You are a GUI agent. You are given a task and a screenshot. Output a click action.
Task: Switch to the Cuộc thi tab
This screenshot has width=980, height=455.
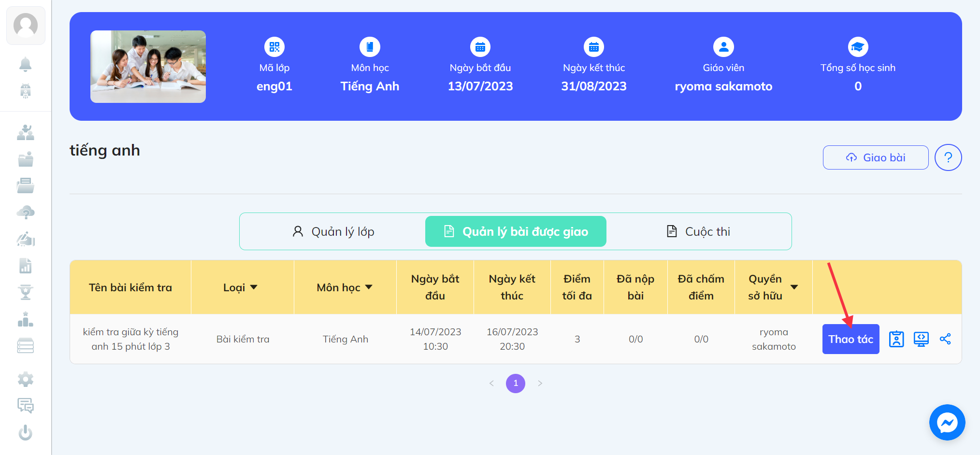pyautogui.click(x=698, y=231)
